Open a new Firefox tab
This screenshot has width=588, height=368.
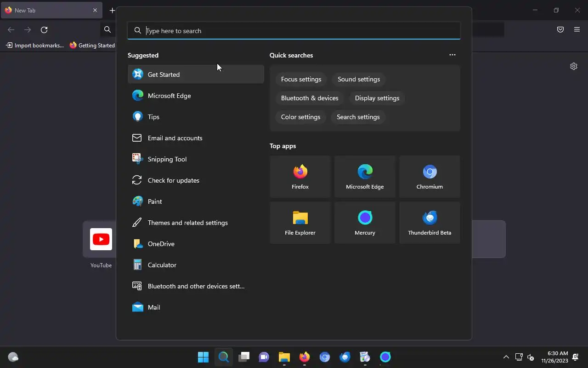click(x=112, y=10)
